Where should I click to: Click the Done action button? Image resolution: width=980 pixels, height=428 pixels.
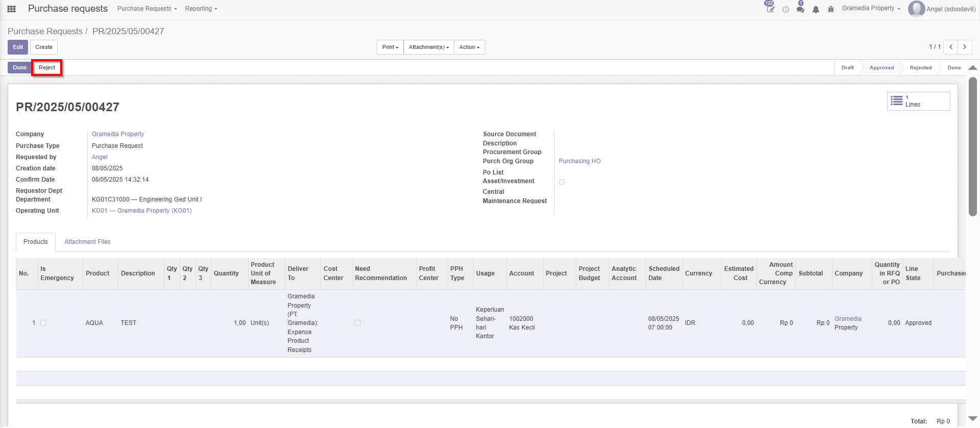coord(20,67)
